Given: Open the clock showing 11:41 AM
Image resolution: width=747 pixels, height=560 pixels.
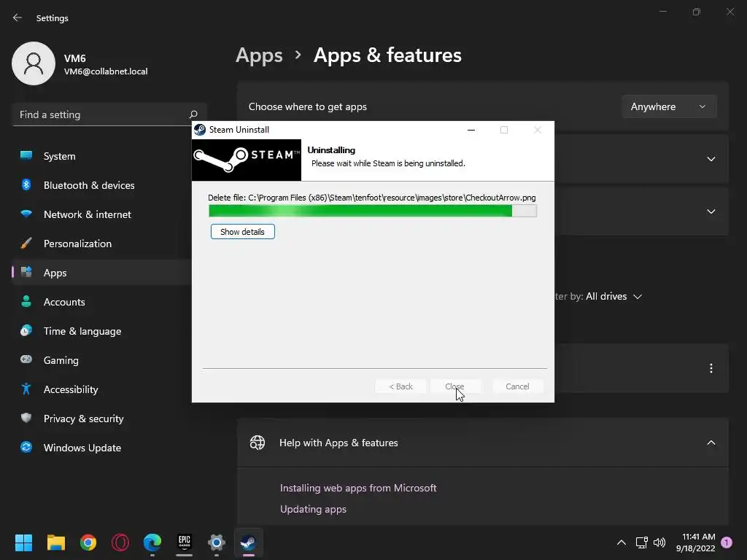Looking at the screenshot, I should pos(695,542).
